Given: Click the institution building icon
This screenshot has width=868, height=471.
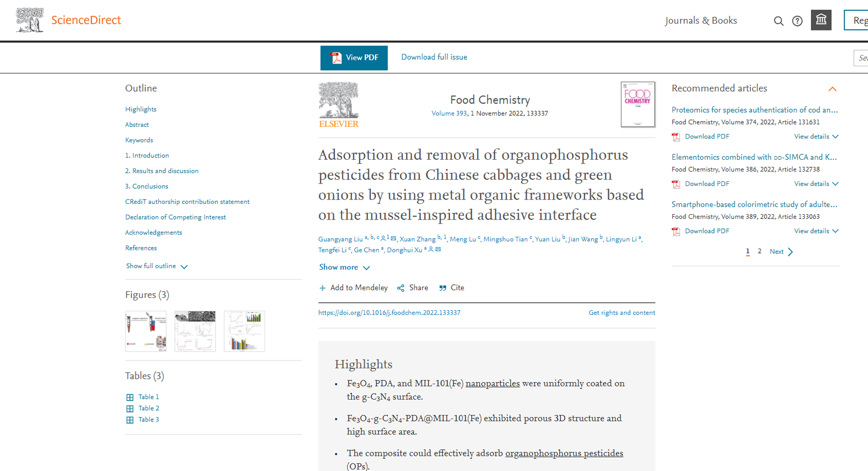Looking at the screenshot, I should coord(821,20).
